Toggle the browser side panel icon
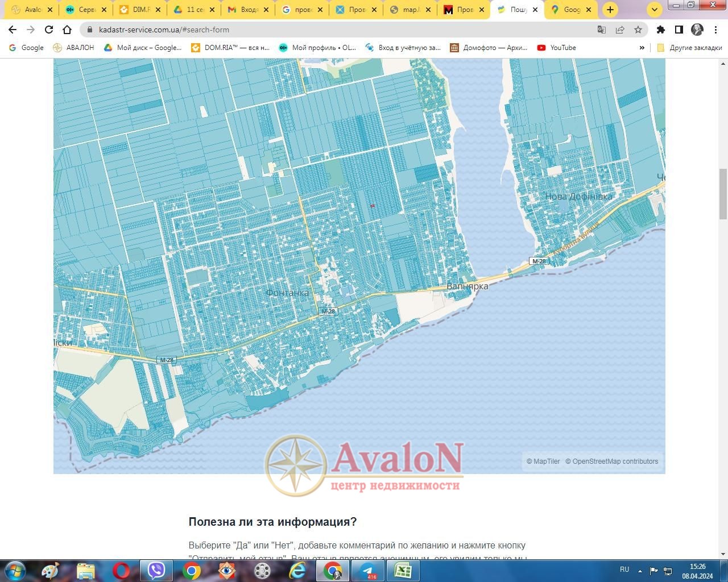 point(679,30)
